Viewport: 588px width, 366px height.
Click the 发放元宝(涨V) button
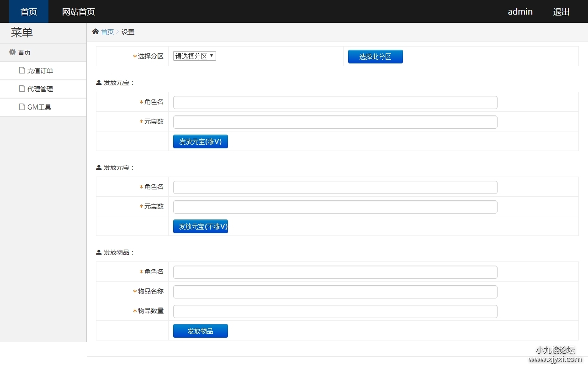tap(200, 141)
